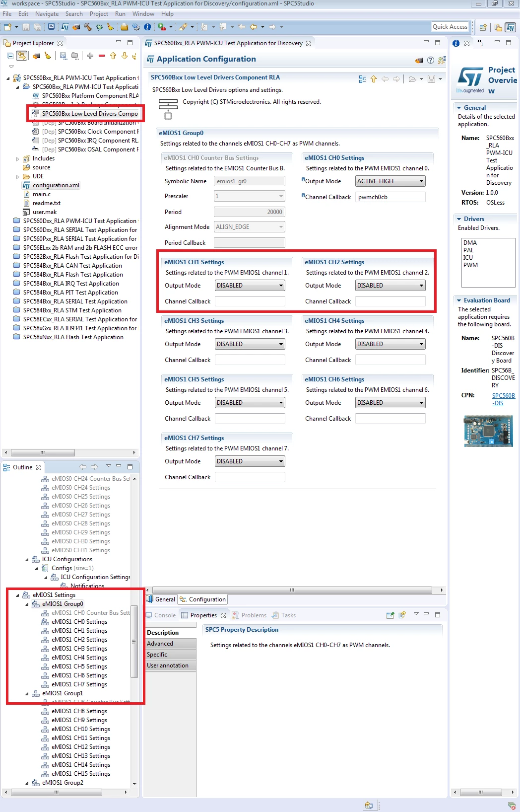Click the Open Perspective icon
Screen dimensions: 520x812
tap(483, 27)
